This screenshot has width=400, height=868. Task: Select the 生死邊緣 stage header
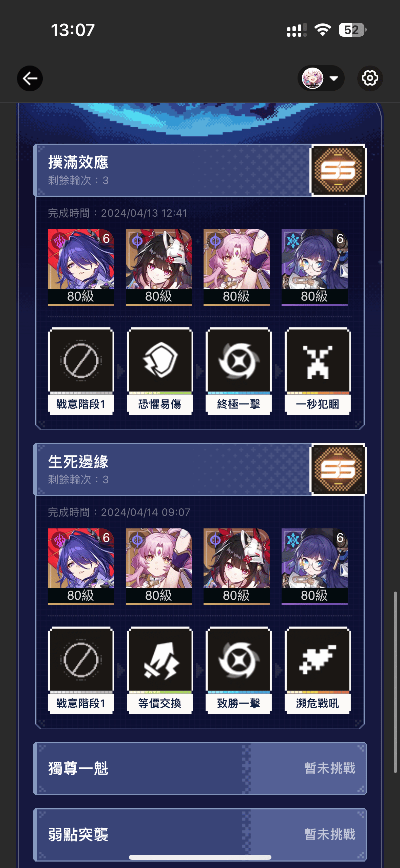(172, 469)
